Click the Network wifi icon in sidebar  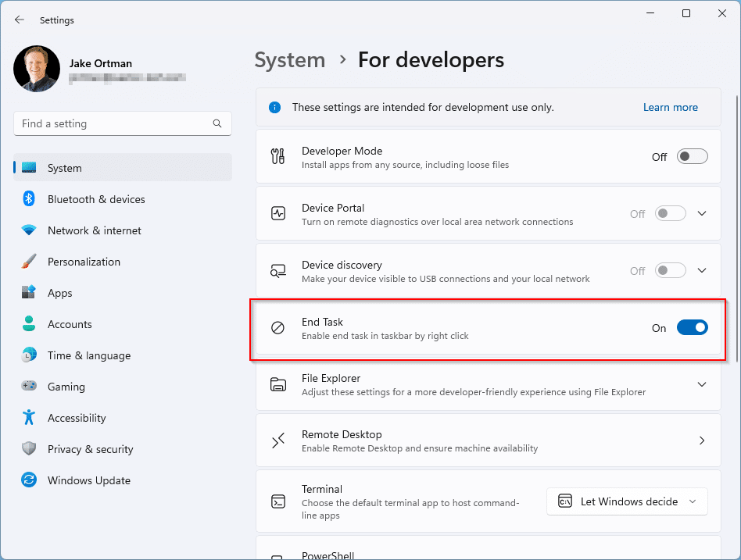coord(29,230)
